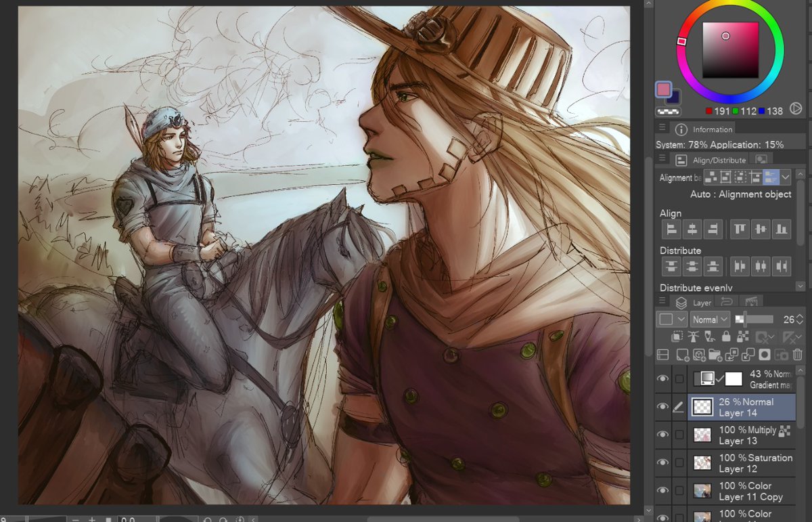Click the Distribute top edges icon
The width and height of the screenshot is (812, 522).
[671, 266]
